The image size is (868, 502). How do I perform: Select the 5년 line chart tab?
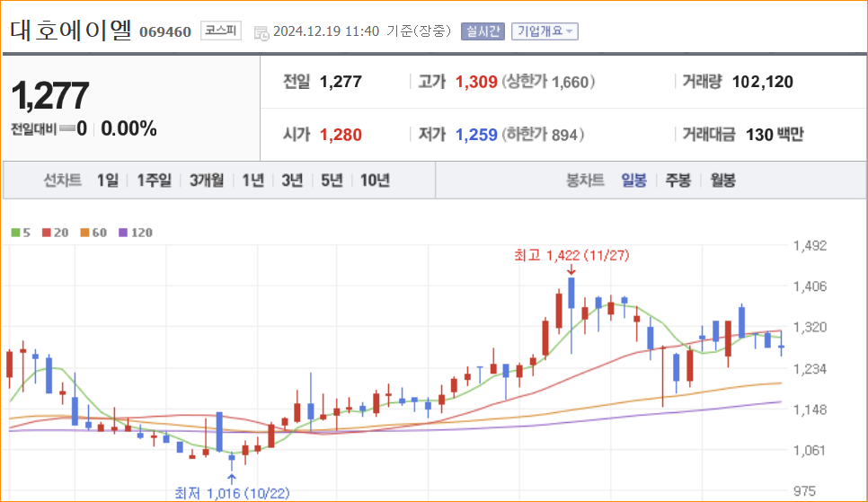332,181
